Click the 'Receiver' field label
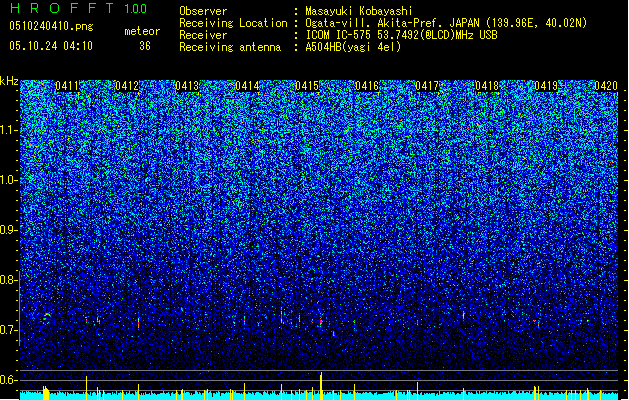The width and height of the screenshot is (629, 400). (x=203, y=35)
